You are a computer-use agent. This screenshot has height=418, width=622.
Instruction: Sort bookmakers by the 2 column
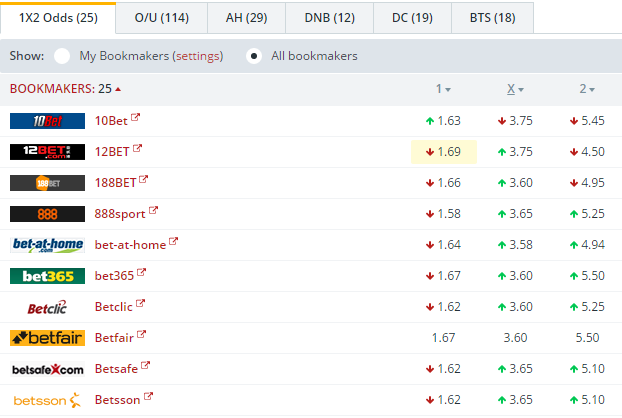click(x=587, y=89)
